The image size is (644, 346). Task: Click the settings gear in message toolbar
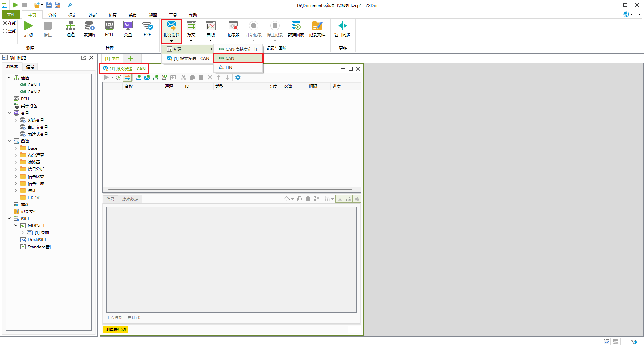[x=238, y=77]
